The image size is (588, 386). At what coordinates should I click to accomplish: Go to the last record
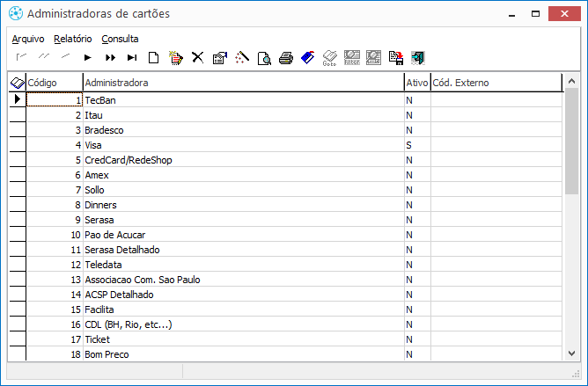[132, 57]
